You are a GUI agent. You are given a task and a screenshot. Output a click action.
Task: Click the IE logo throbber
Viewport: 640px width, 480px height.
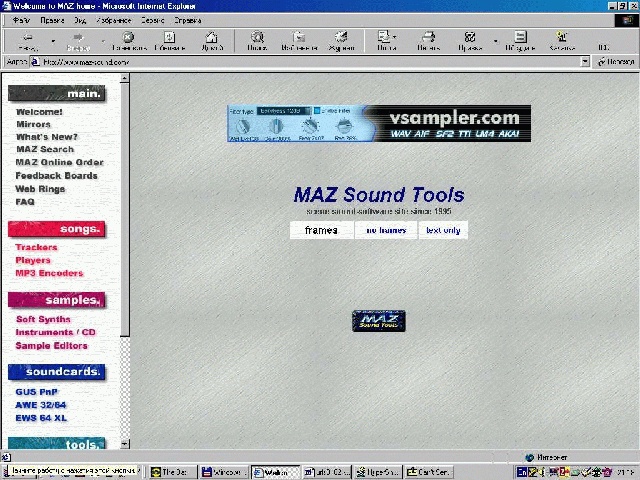pyautogui.click(x=627, y=20)
